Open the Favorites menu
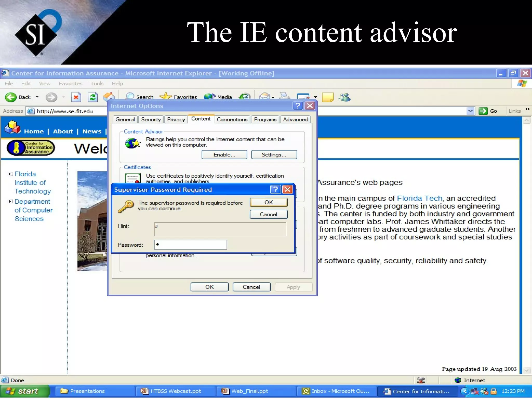Image resolution: width=532 pixels, height=399 pixels. pyautogui.click(x=70, y=83)
